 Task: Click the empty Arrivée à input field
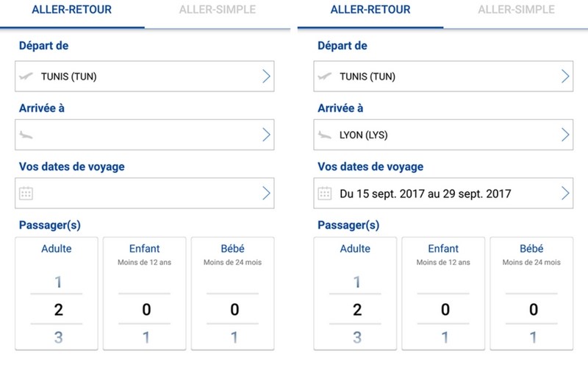pos(140,134)
